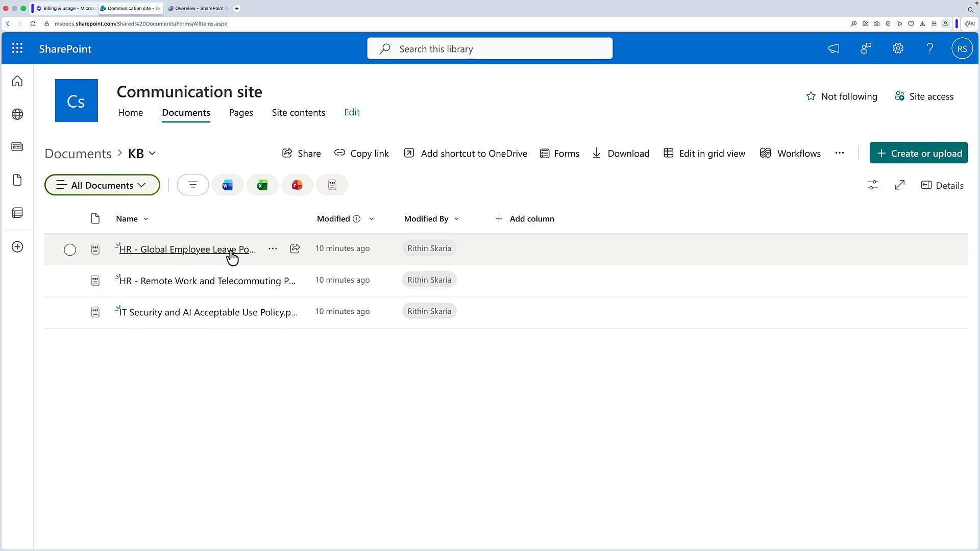Open the Pages navigation tab

[241, 112]
